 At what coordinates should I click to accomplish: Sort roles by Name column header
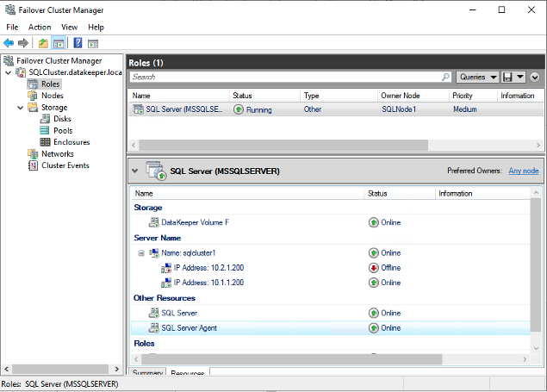(x=179, y=96)
